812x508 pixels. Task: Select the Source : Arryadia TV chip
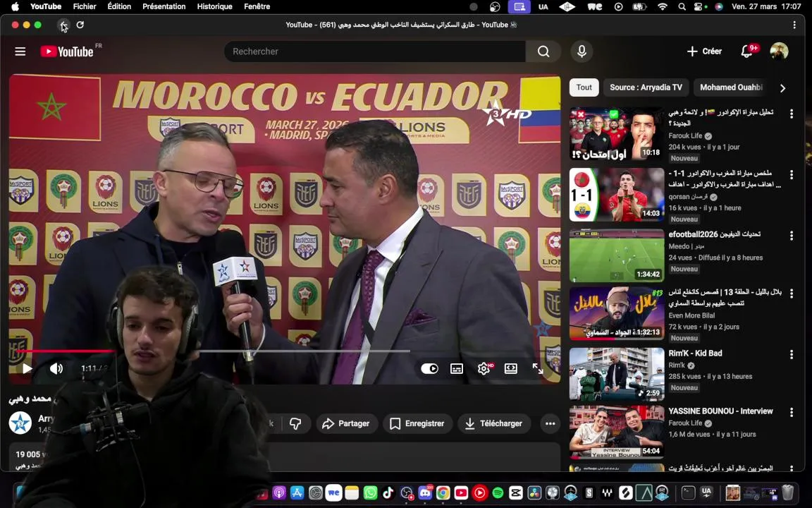click(x=646, y=87)
